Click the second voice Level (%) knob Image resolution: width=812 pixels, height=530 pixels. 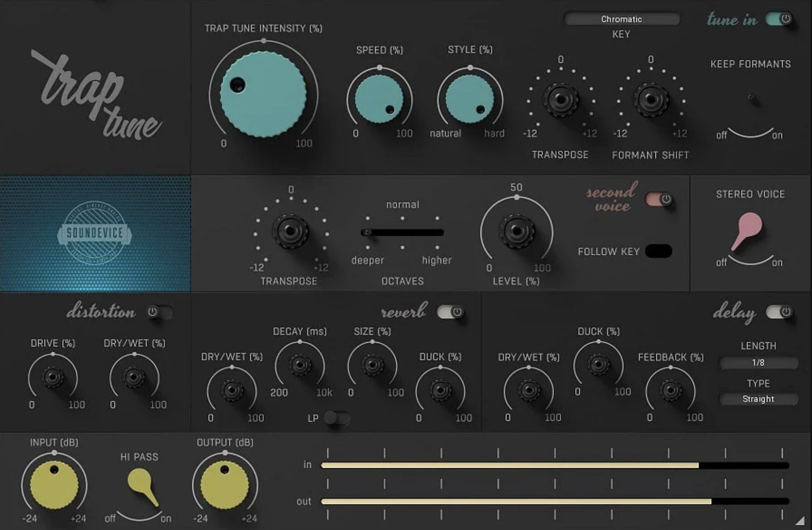pyautogui.click(x=517, y=231)
